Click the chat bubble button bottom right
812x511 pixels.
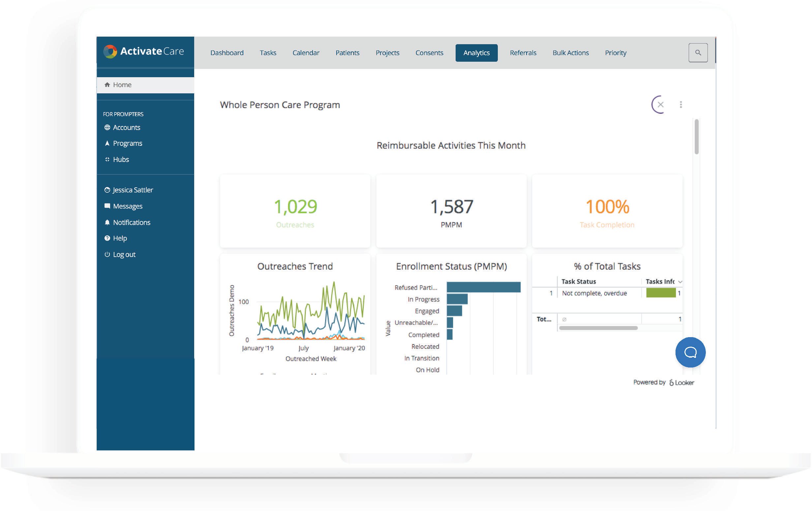click(x=690, y=352)
